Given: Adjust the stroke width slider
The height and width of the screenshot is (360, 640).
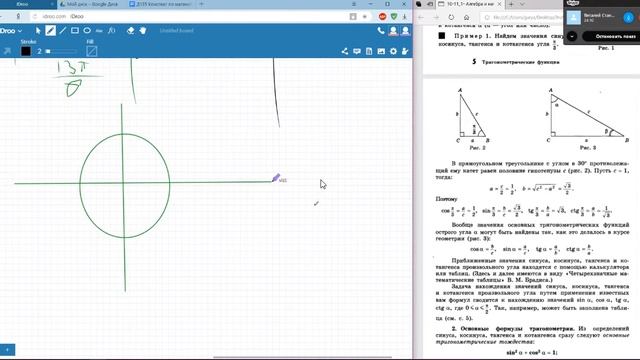Looking at the screenshot, I should tap(60, 51).
